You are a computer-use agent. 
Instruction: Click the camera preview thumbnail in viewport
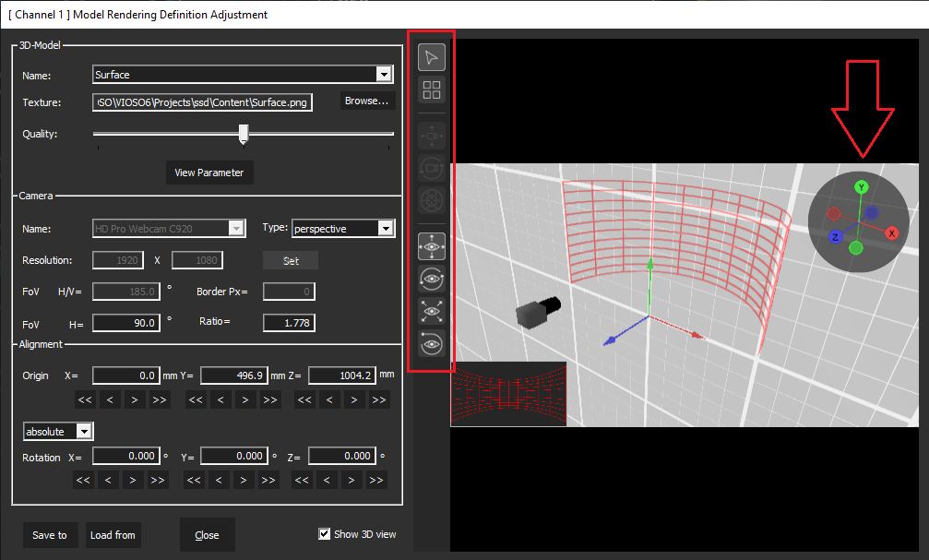point(507,394)
